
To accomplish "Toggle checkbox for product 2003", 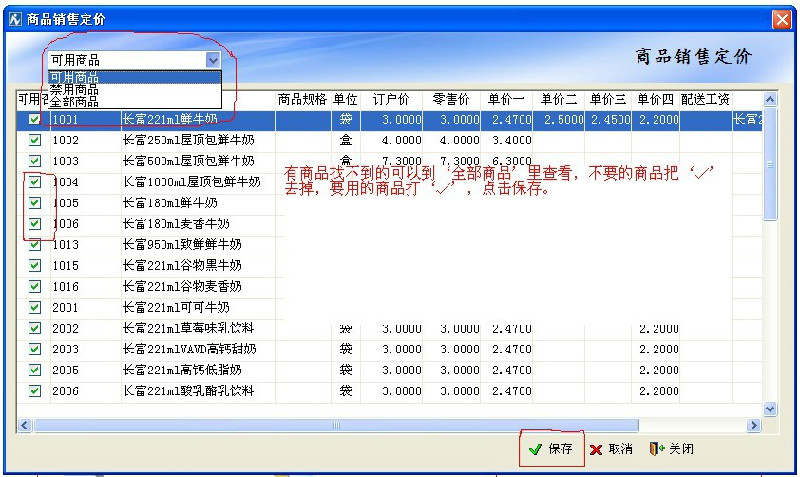I will click(34, 349).
